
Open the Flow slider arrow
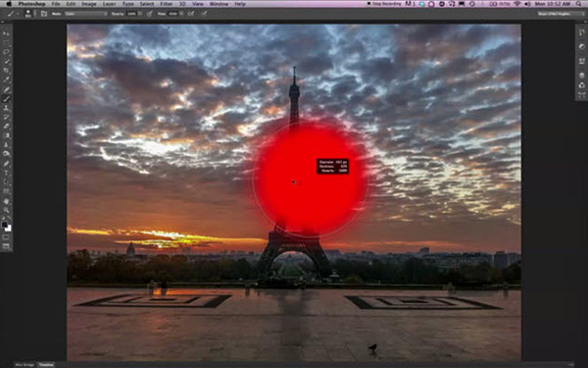[x=181, y=14]
